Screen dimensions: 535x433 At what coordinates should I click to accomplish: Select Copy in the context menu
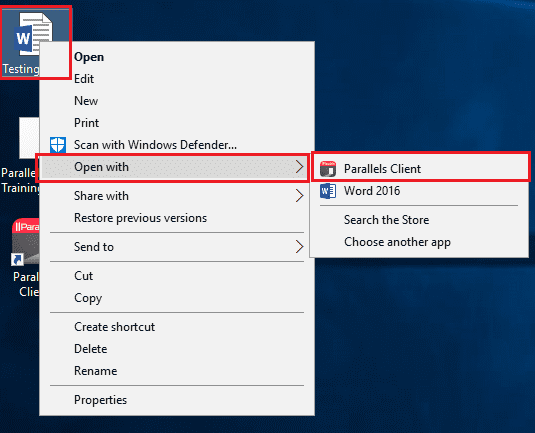tap(88, 298)
